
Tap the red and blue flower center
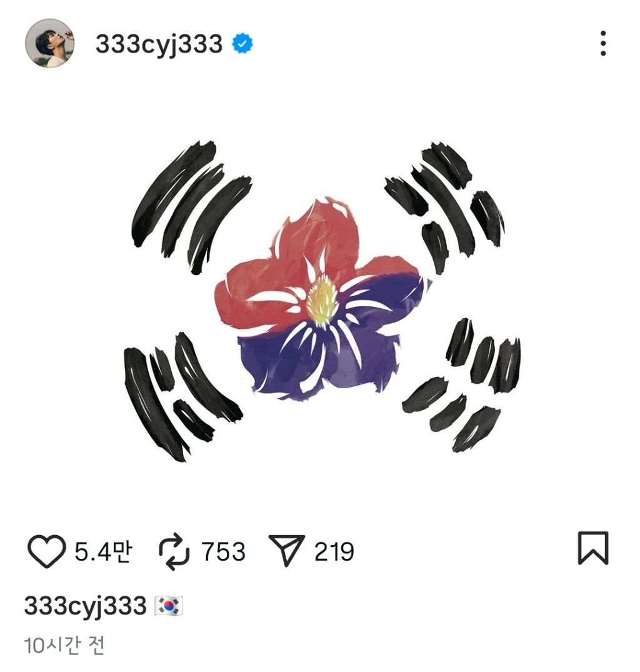coord(321,300)
